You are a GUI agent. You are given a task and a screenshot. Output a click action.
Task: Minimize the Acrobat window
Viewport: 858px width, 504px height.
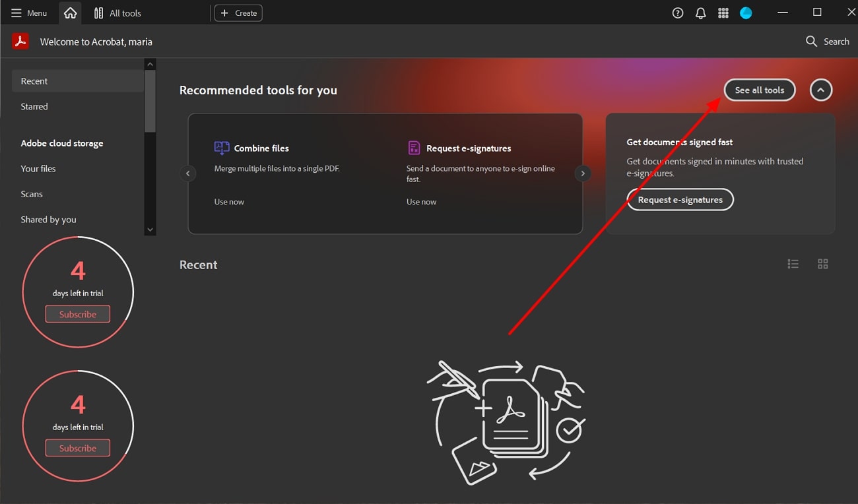(x=783, y=13)
